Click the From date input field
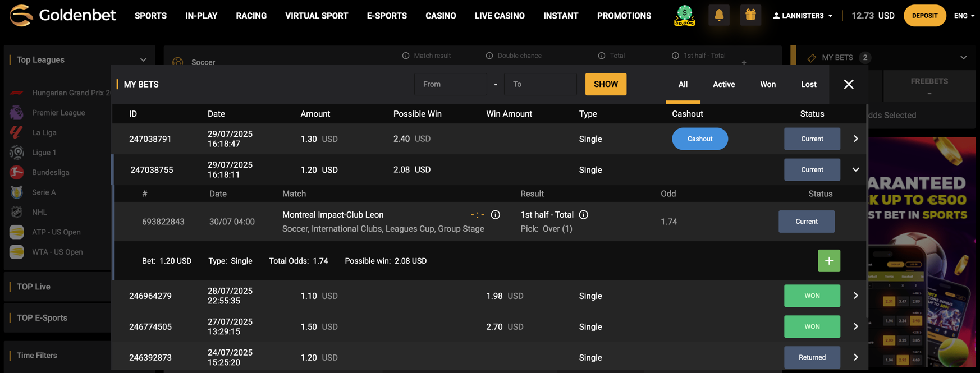This screenshot has height=373, width=980. [x=450, y=84]
